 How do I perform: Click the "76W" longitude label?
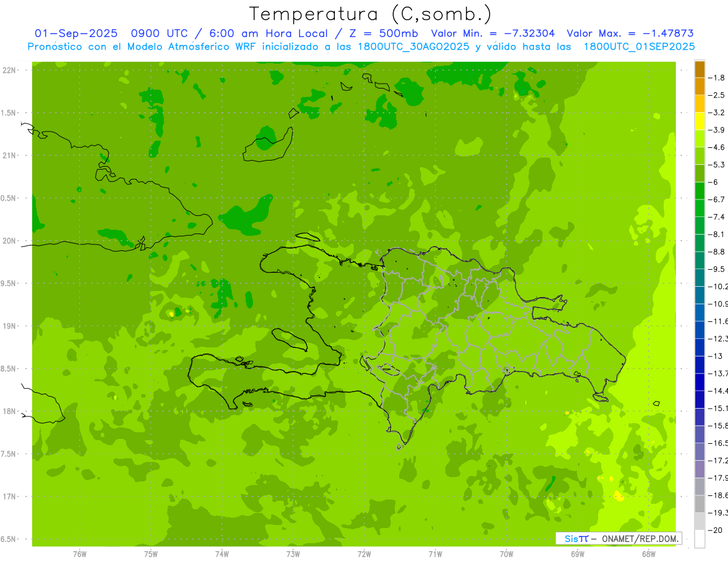(x=79, y=554)
